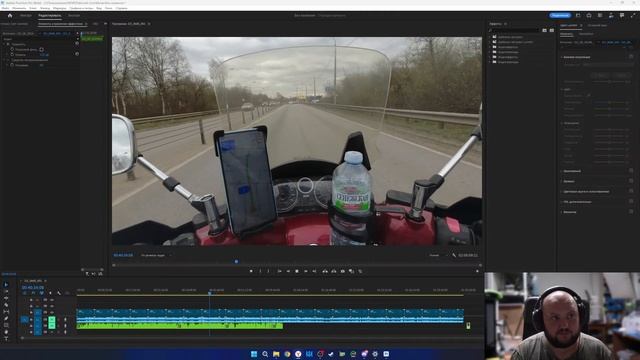Select the Razor tool

(x=6, y=305)
